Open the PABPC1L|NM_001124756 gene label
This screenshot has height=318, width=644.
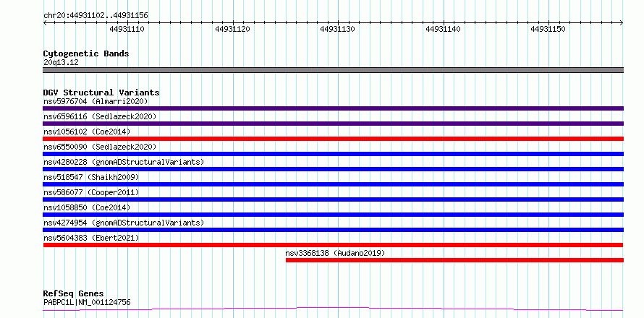87,303
